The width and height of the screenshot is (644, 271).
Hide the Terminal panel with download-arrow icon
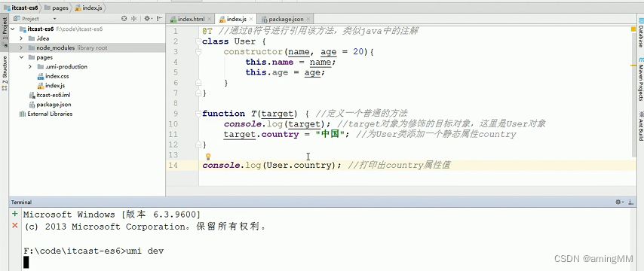coord(631,202)
